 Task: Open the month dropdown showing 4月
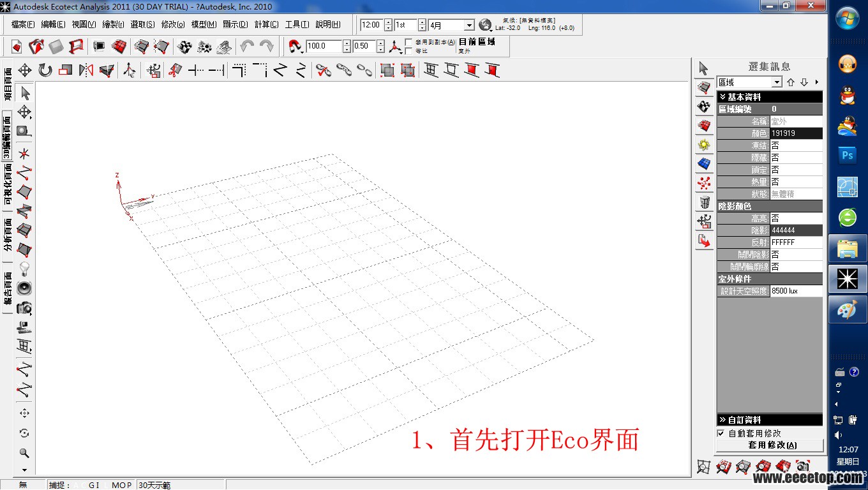pos(469,26)
